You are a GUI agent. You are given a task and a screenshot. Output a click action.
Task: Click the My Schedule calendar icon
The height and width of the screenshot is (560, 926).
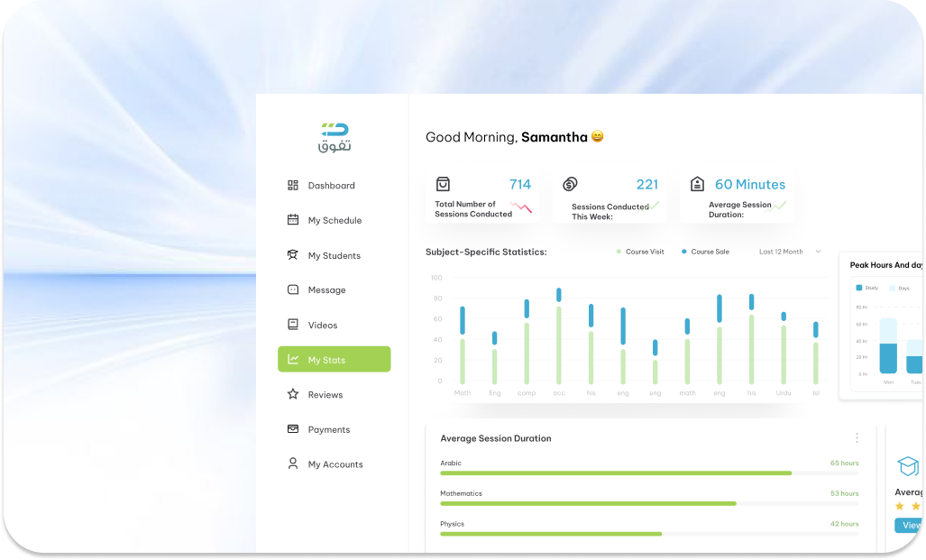pyautogui.click(x=293, y=220)
